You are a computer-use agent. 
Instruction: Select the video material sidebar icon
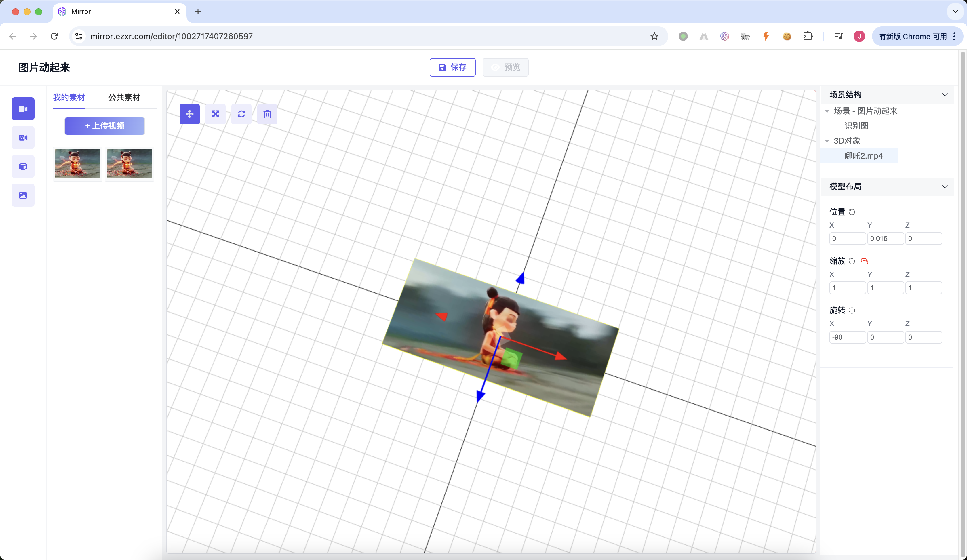click(23, 109)
